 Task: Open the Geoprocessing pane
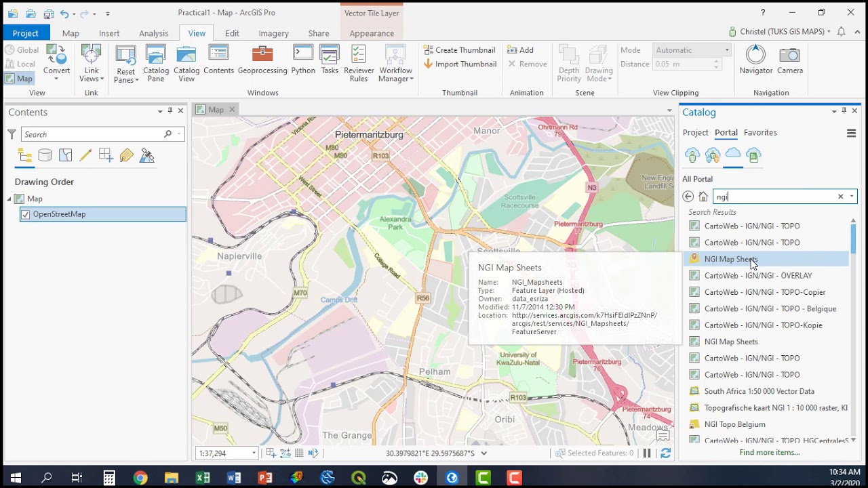[262, 60]
